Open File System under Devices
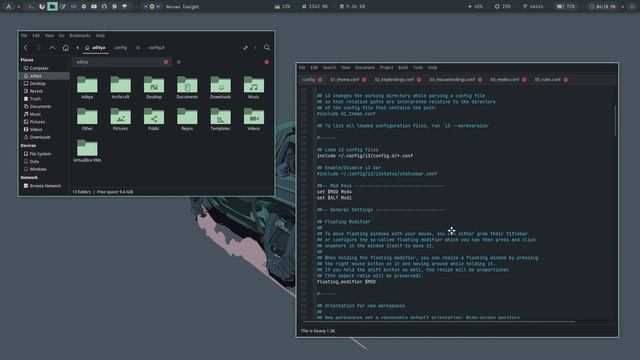640x360 pixels. (44, 154)
